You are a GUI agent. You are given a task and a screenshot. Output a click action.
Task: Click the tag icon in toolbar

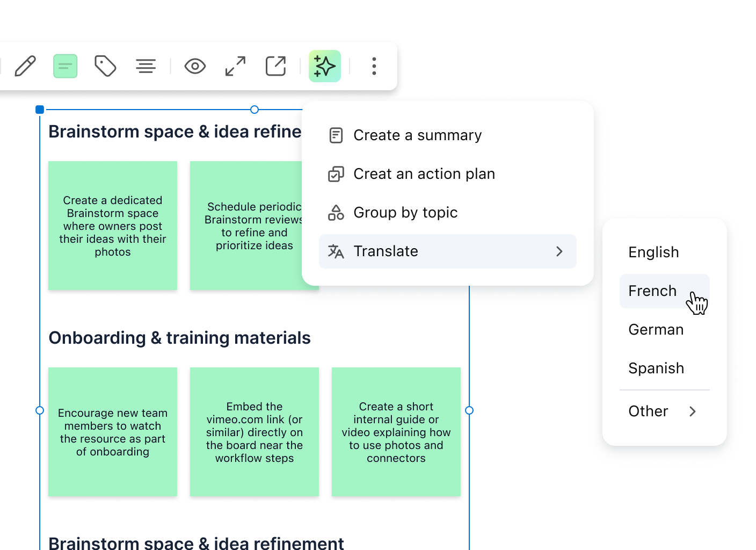(105, 66)
